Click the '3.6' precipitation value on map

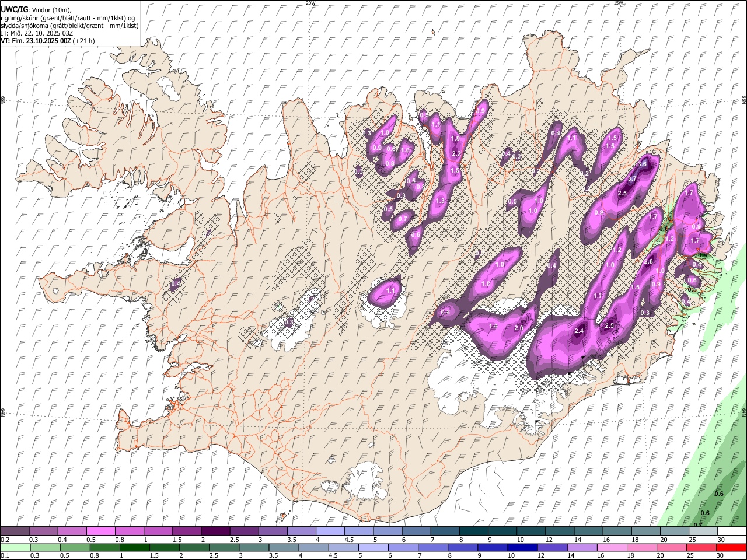point(643,164)
